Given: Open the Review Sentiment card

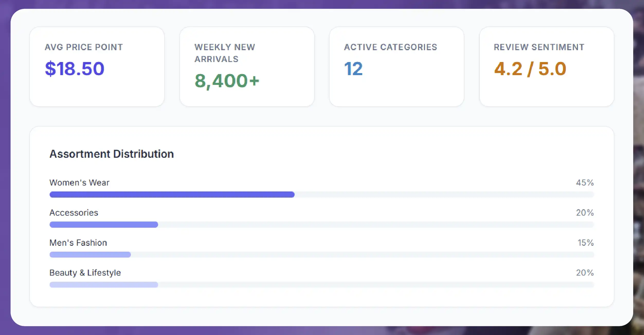Looking at the screenshot, I should click(547, 67).
